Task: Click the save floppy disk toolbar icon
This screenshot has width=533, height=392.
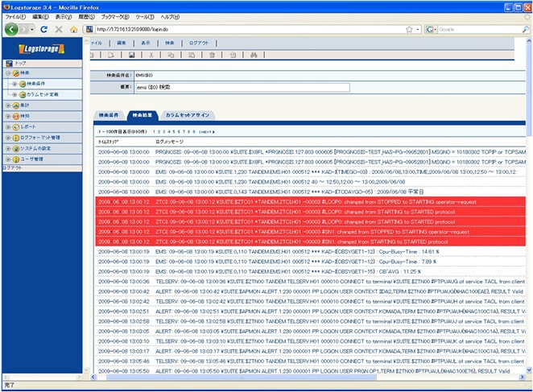Action: pyautogui.click(x=131, y=56)
